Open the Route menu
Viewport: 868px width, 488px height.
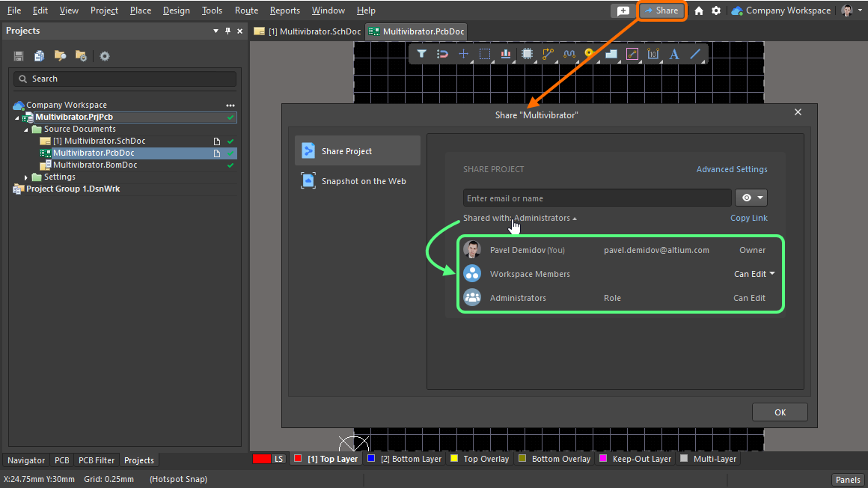click(246, 10)
